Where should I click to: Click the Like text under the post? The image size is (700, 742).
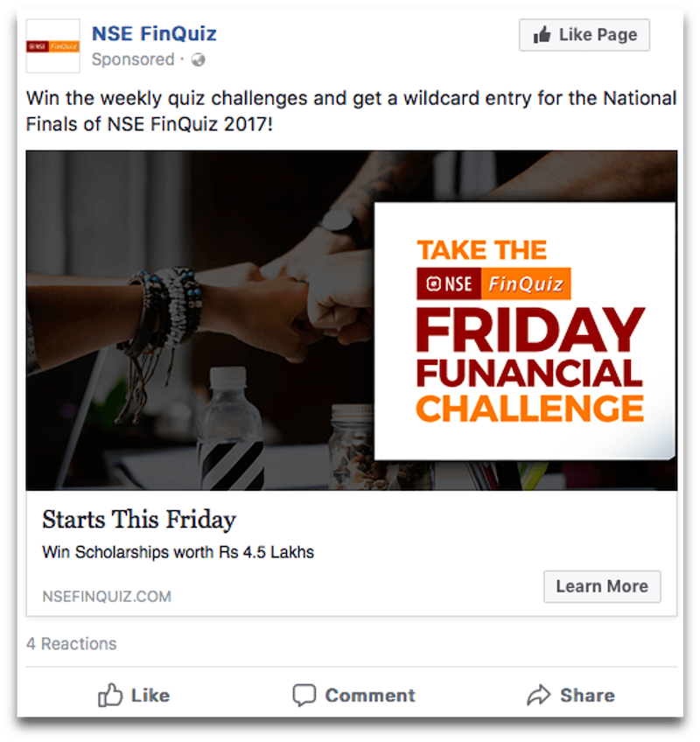(x=150, y=695)
